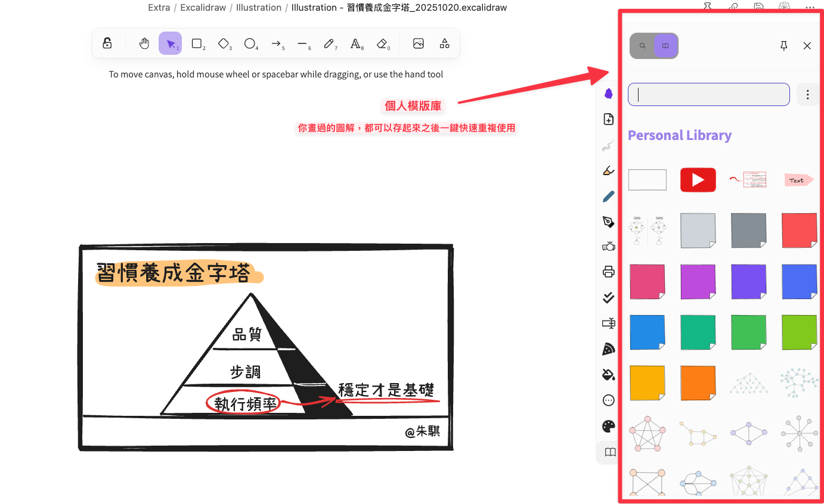This screenshot has height=504, width=824.
Task: Open the color palette from the sidebar
Action: coord(608,426)
